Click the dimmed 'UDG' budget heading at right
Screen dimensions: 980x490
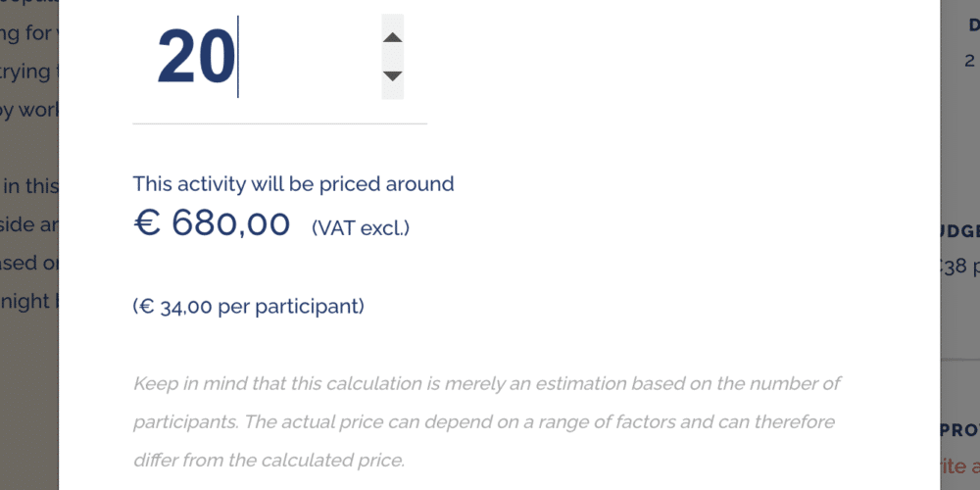coord(959,231)
